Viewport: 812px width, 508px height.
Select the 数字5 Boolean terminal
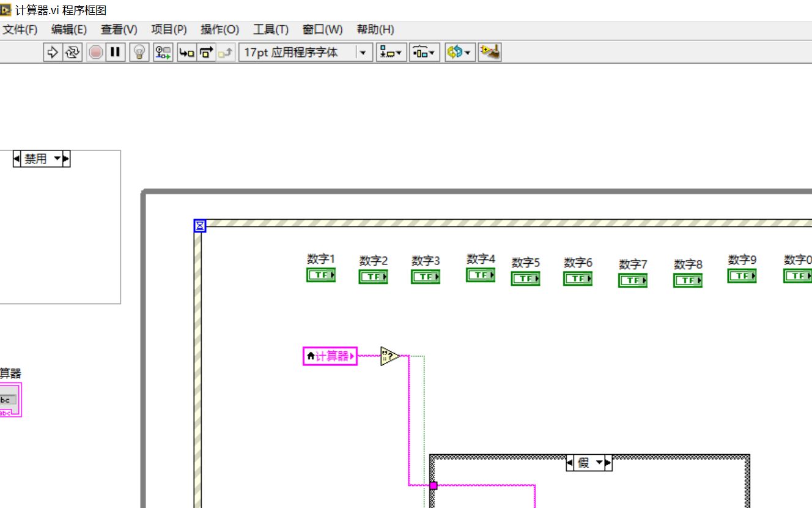[x=525, y=279]
